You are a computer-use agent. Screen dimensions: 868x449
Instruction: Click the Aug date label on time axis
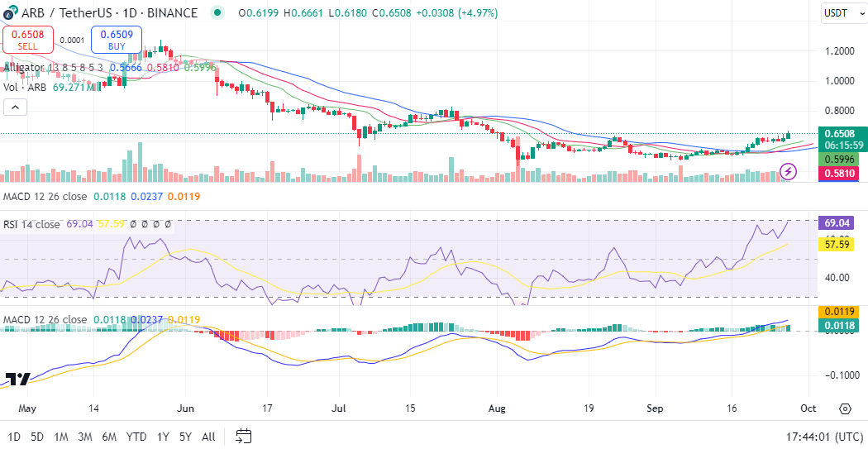497,409
